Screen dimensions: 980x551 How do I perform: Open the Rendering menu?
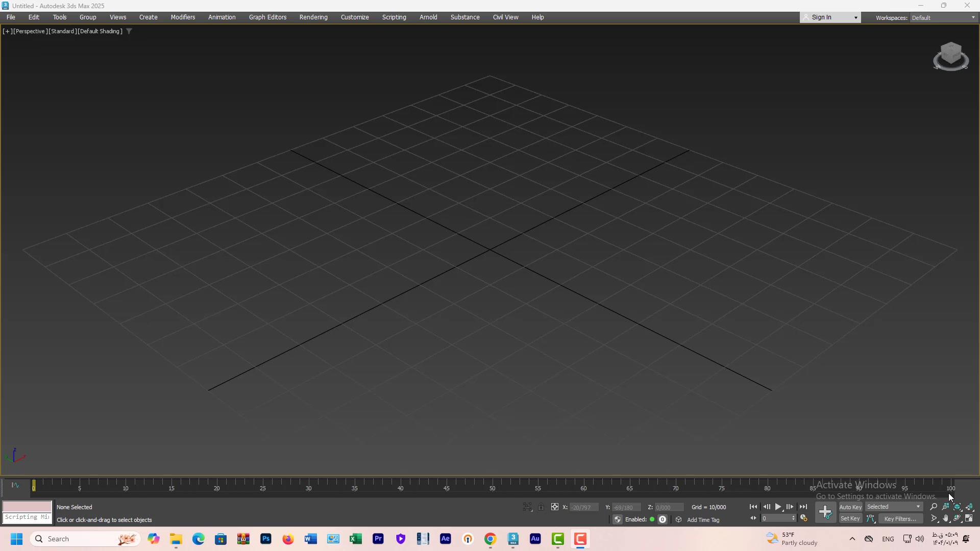coord(313,17)
